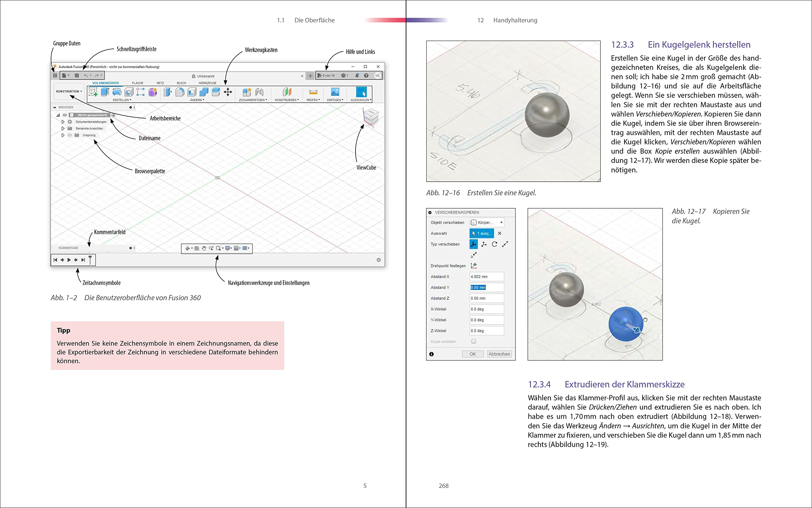This screenshot has width=812, height=508.
Task: Open the Prüfen dropdown menu
Action: (313, 100)
